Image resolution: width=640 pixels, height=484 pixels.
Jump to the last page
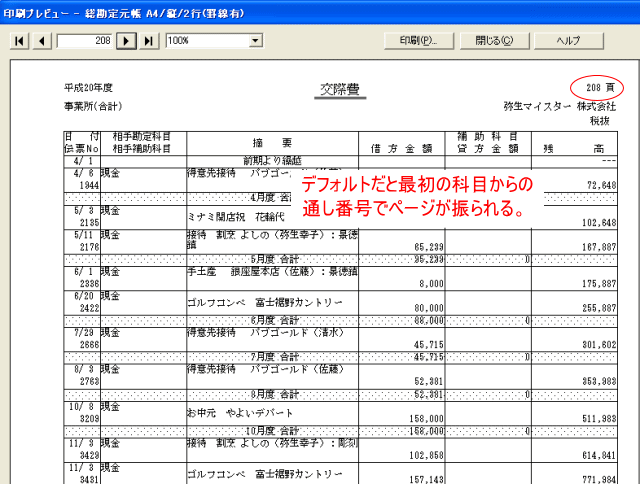149,41
